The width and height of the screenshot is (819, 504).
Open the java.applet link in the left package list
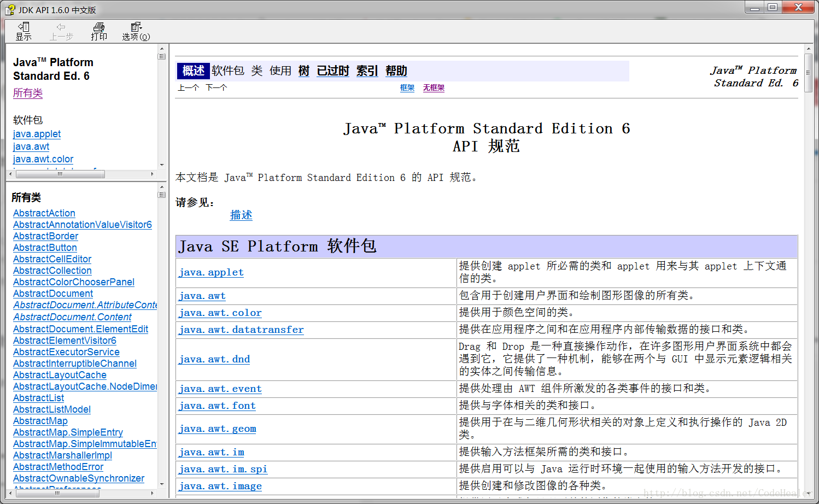[x=37, y=134]
